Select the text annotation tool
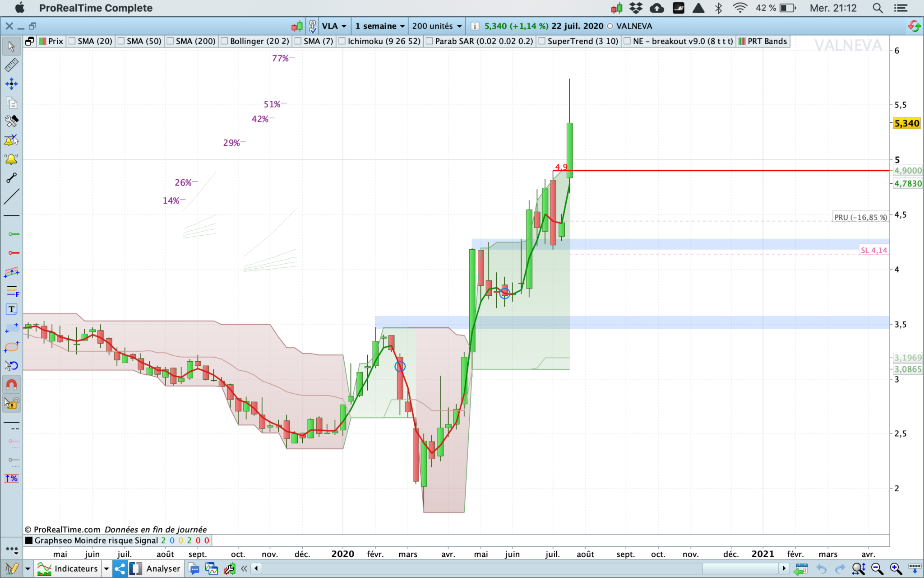This screenshot has width=924, height=578. [x=11, y=309]
